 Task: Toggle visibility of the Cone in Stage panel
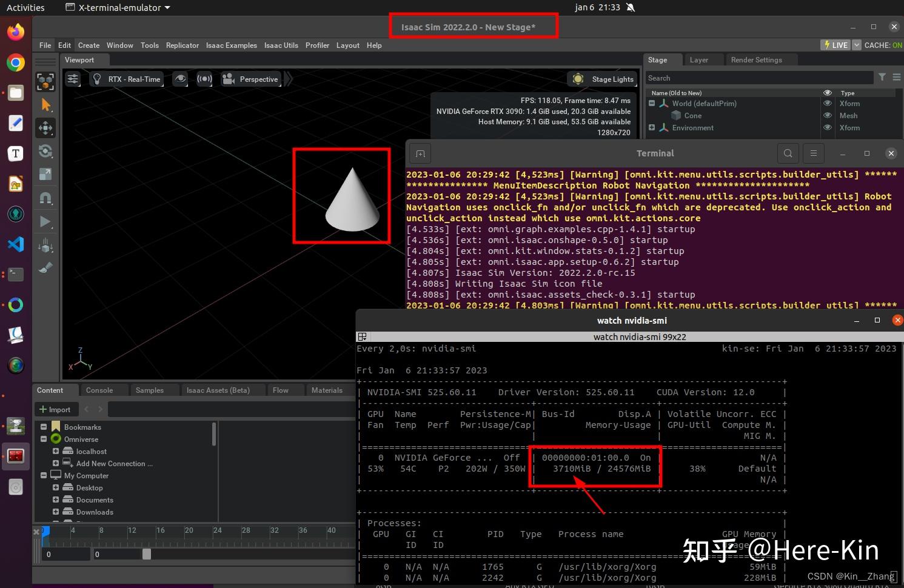coord(828,115)
